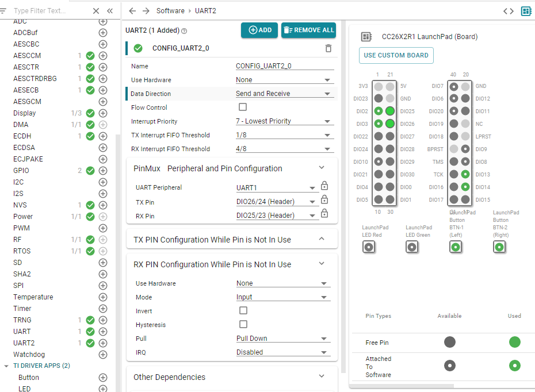This screenshot has width=535, height=392.
Task: Open the IRQ dropdown
Action: 283,352
